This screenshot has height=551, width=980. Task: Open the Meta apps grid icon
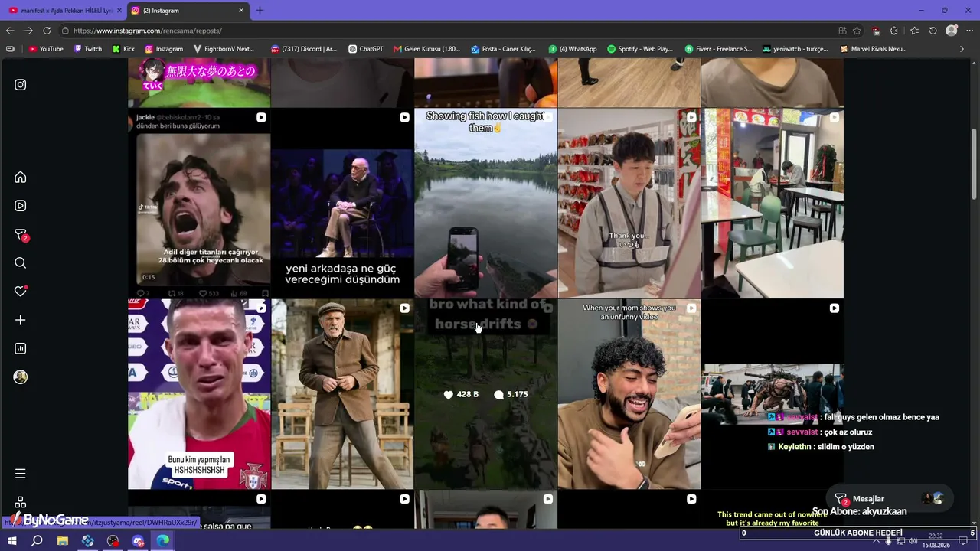pyautogui.click(x=21, y=502)
